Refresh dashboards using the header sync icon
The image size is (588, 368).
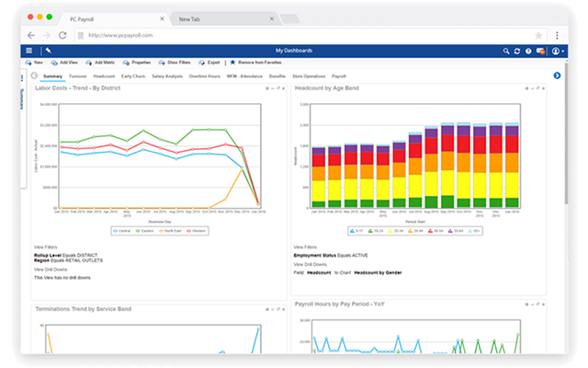pos(517,52)
